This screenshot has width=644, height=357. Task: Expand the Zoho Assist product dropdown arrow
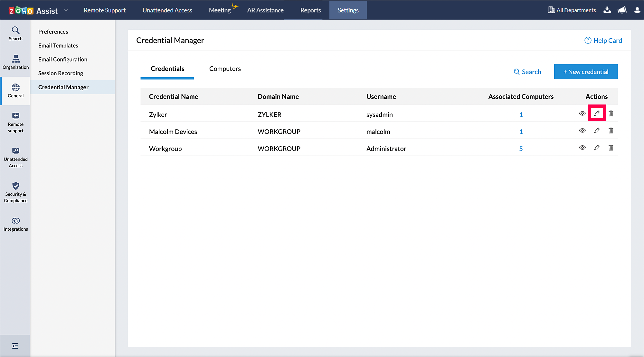66,10
